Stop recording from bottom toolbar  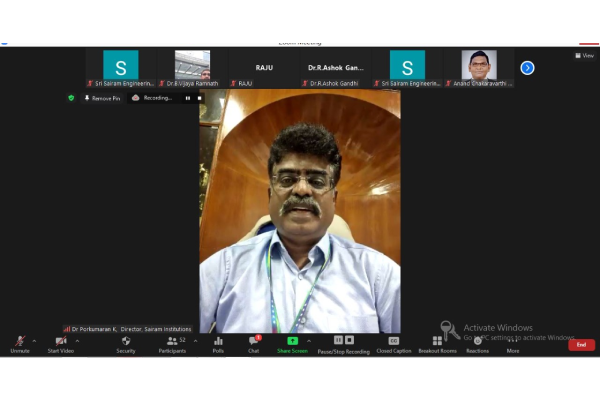(349, 340)
